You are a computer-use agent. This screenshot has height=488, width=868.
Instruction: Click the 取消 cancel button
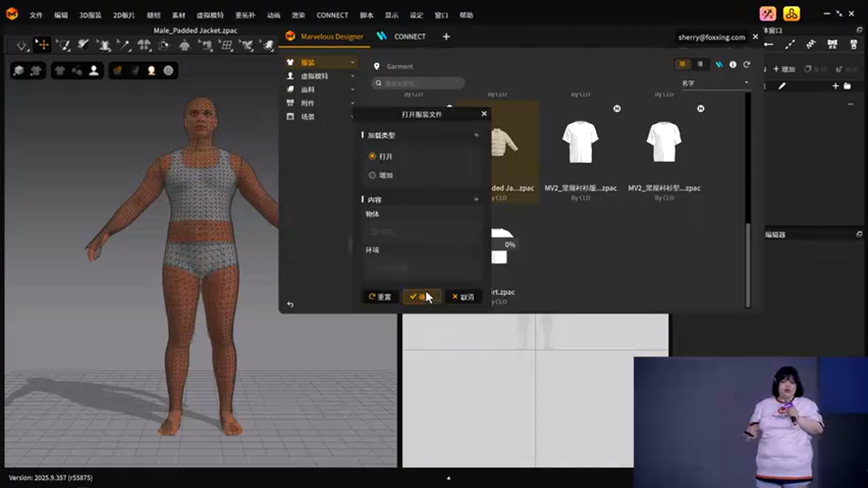click(463, 297)
